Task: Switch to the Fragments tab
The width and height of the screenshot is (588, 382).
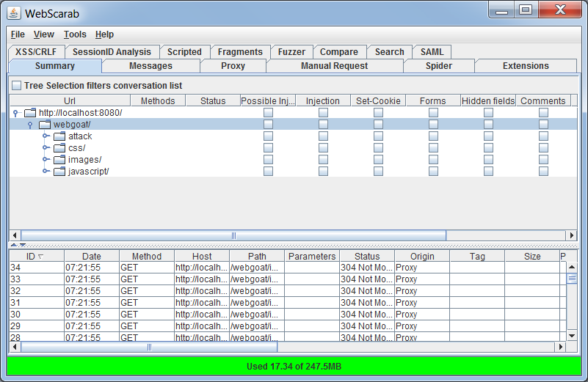Action: [x=240, y=51]
